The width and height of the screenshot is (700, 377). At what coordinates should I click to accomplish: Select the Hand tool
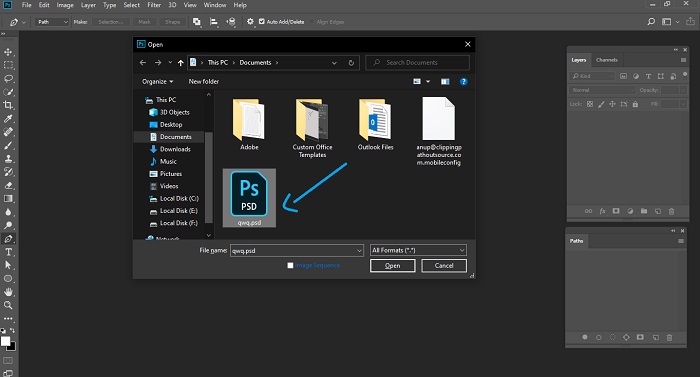tap(8, 292)
